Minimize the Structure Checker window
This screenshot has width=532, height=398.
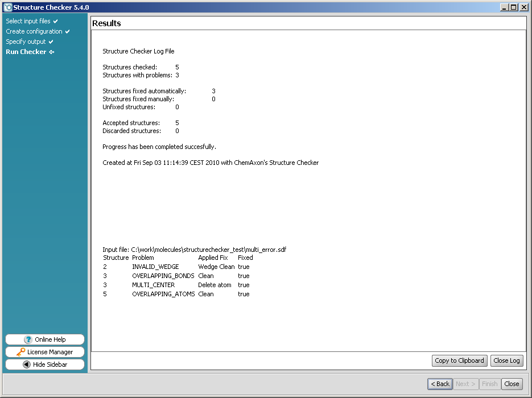point(505,7)
